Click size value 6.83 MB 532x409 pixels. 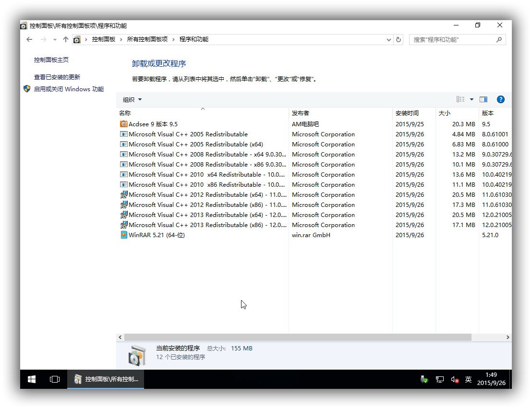[463, 144]
